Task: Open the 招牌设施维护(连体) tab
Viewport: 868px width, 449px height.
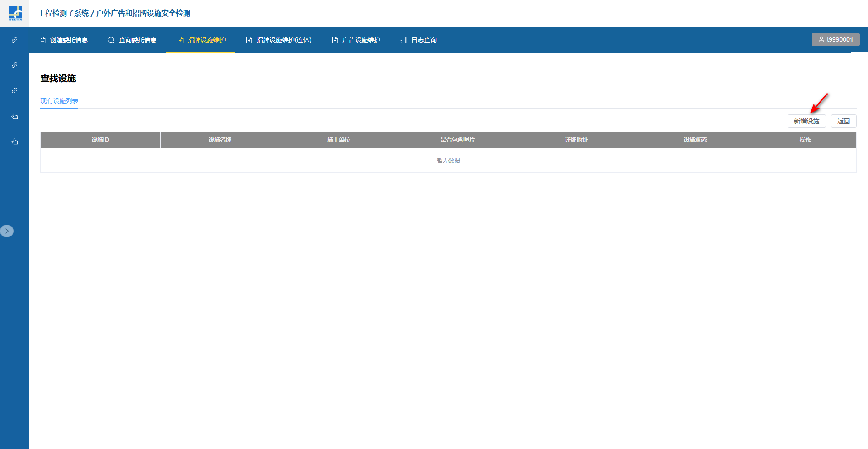Action: click(278, 40)
